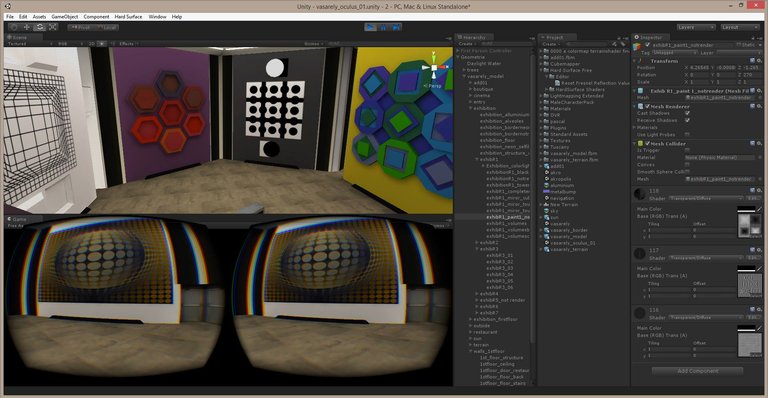Toggle Is Trigger checkbox
This screenshot has width=768, height=398.
point(687,150)
